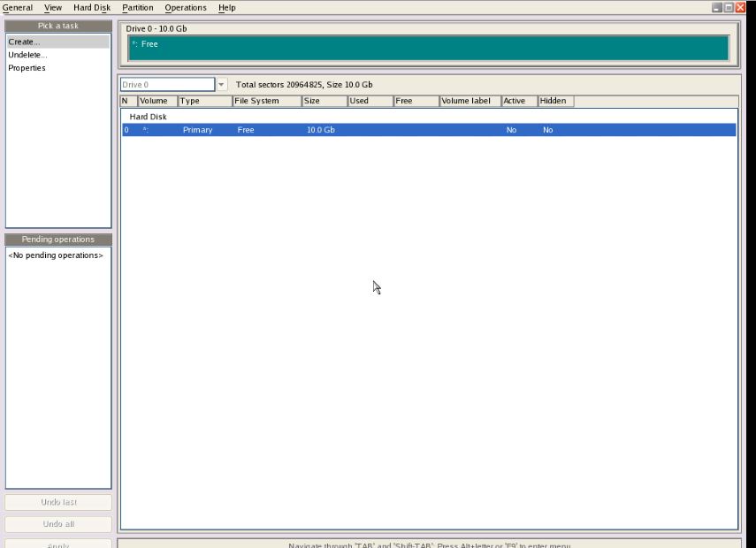756x548 pixels.
Task: Sort by the Size column header
Action: (325, 101)
